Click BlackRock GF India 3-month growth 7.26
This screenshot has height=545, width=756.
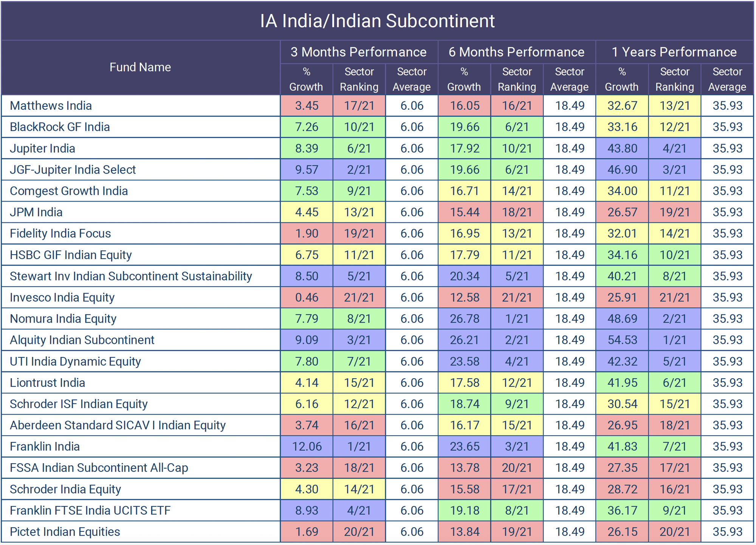pyautogui.click(x=307, y=127)
